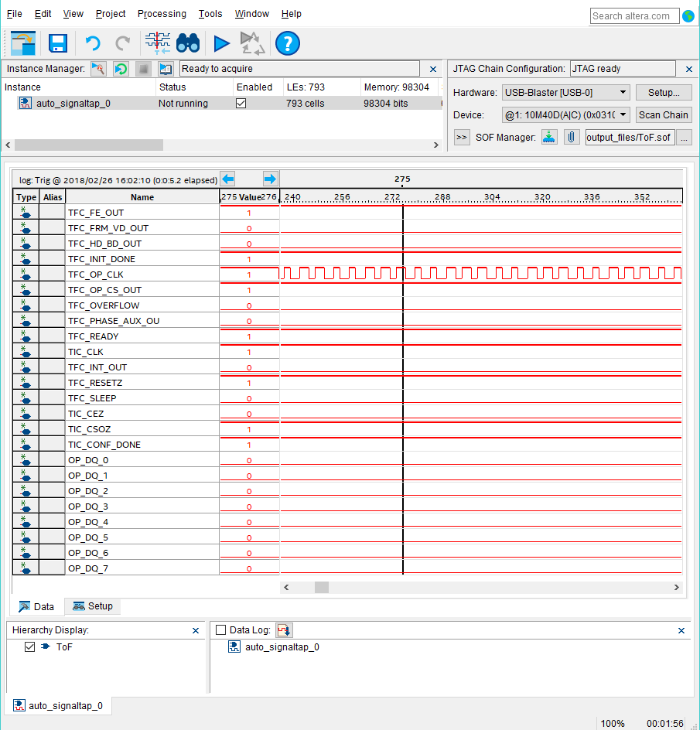Start compilation with the blue play icon
700x730 pixels.
222,43
